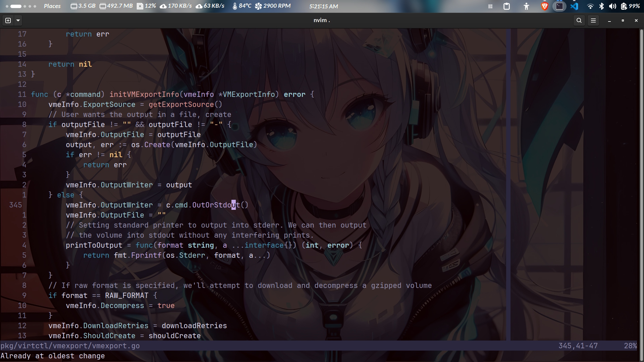Click the 'Already at oldest change' message

coord(53,356)
